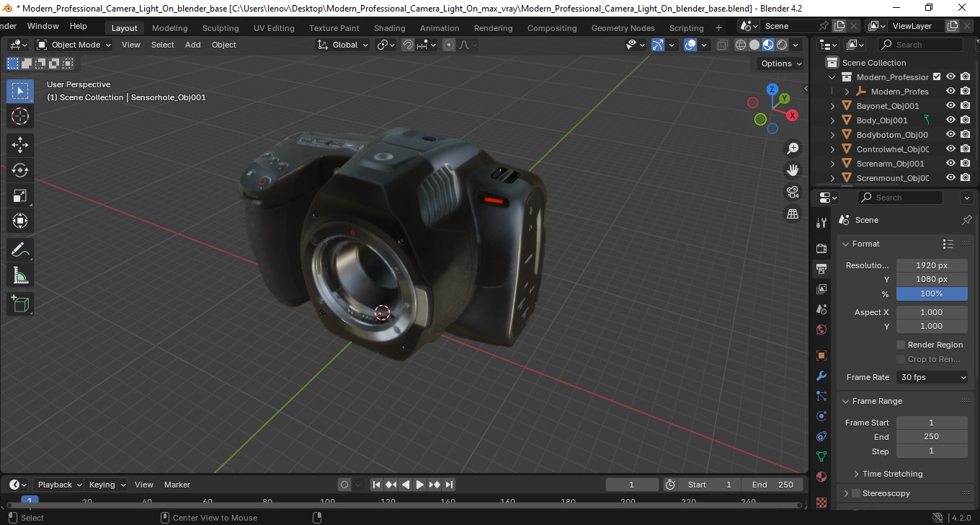Screen dimensions: 980x525
Task: Switch to wireframe viewport shading
Action: (x=741, y=45)
